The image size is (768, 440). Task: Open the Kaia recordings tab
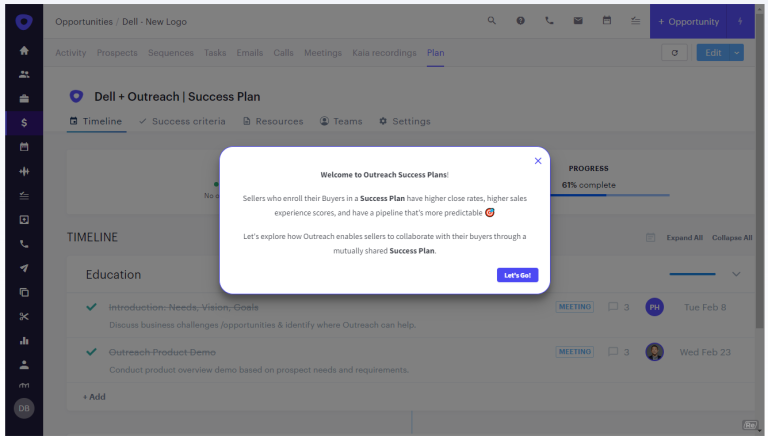click(385, 53)
